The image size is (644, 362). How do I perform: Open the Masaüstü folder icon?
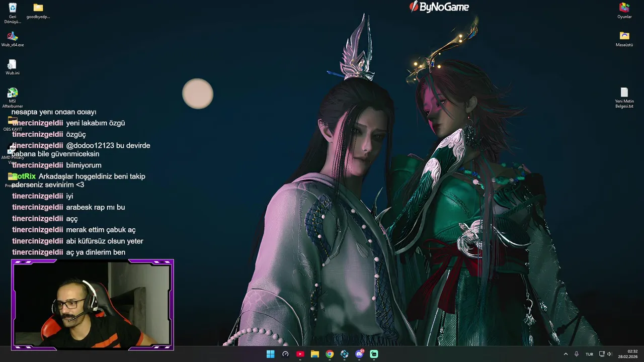624,39
